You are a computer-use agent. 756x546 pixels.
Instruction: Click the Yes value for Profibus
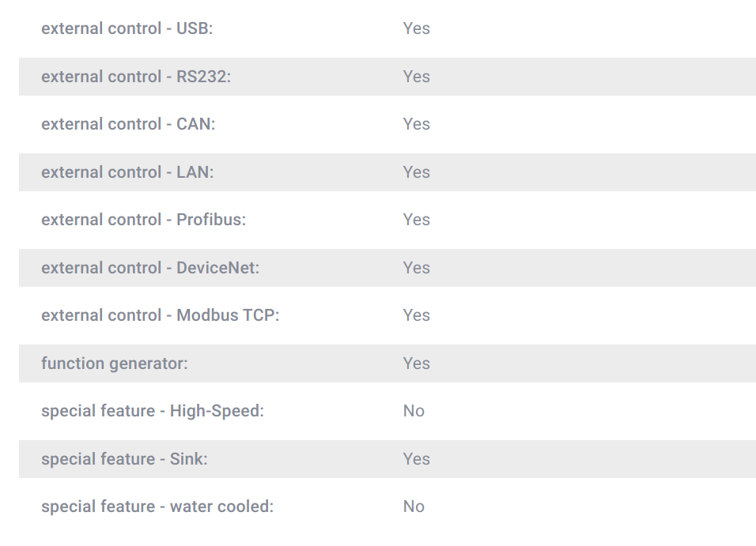(x=417, y=220)
